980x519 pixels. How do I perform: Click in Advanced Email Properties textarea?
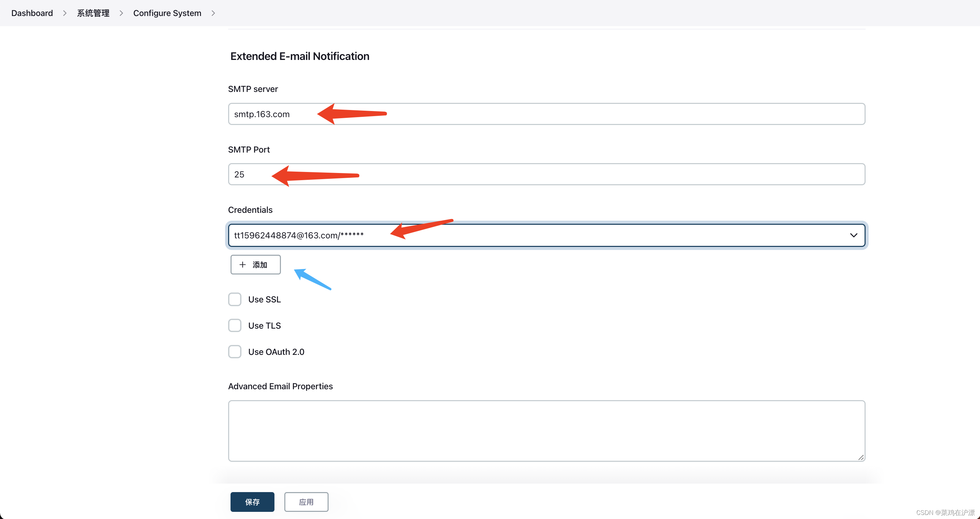click(x=546, y=430)
